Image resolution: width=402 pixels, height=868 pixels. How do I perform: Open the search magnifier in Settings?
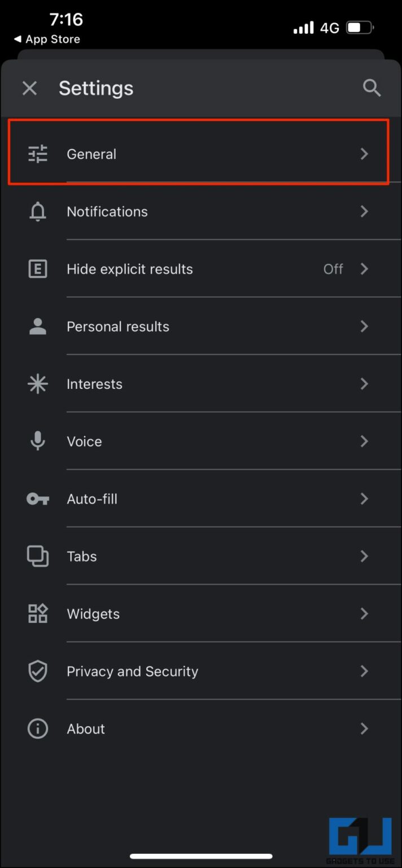372,88
